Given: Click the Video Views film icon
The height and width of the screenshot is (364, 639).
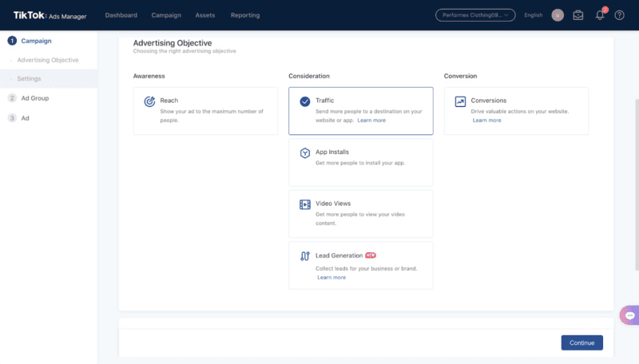Looking at the screenshot, I should coord(304,204).
